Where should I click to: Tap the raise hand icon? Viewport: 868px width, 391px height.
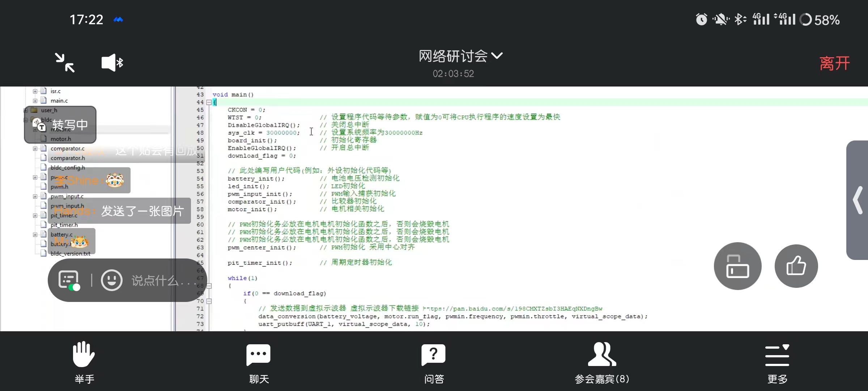[x=84, y=354]
